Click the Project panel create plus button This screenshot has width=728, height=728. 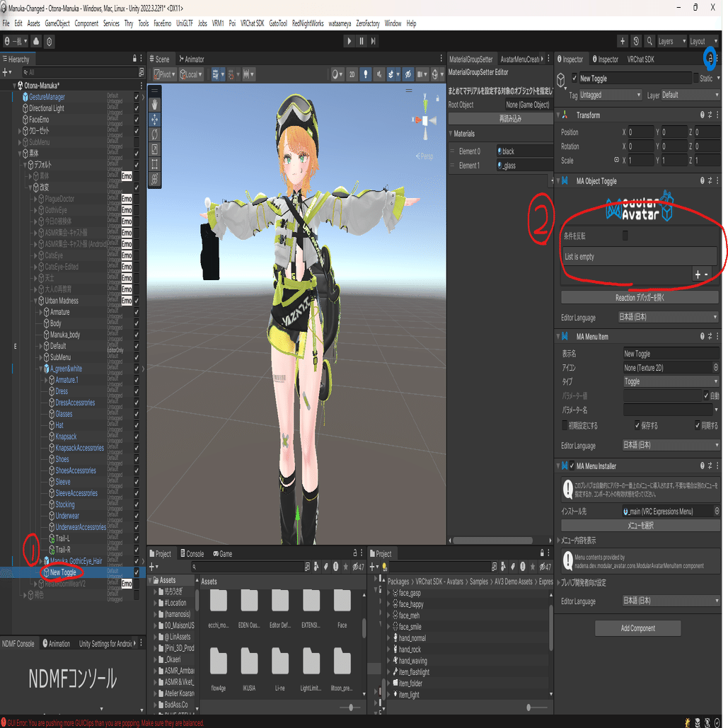click(154, 567)
